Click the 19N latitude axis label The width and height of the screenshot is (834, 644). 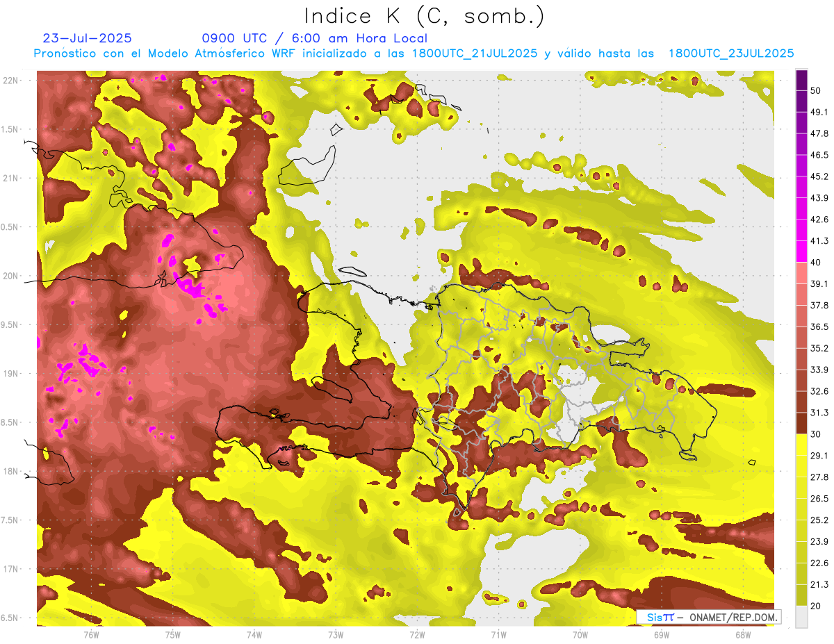tap(12, 374)
